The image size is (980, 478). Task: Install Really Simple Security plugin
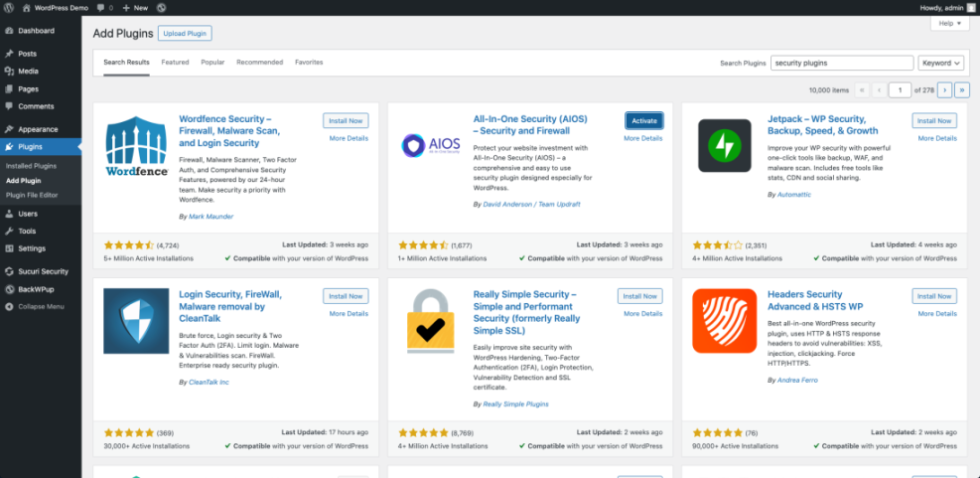pos(640,296)
